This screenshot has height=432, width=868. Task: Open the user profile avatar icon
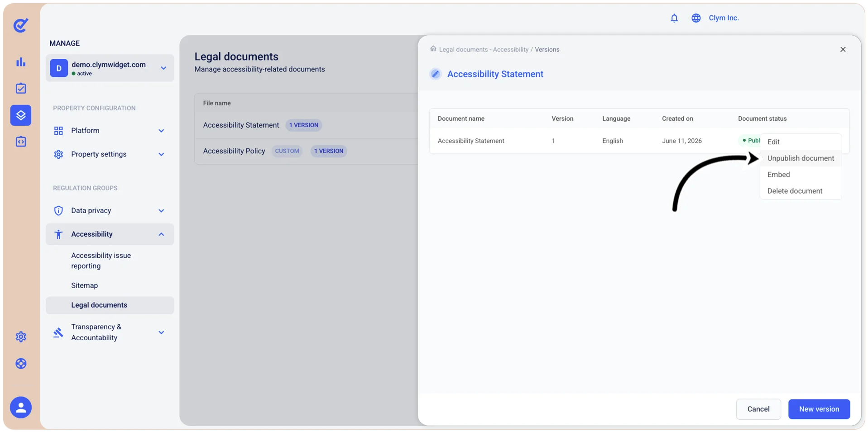pyautogui.click(x=21, y=408)
